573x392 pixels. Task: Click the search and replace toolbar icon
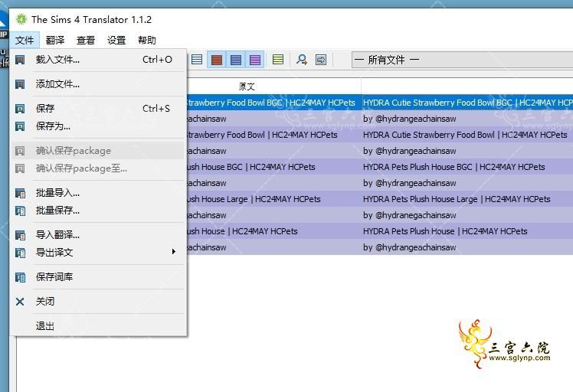[x=302, y=60]
